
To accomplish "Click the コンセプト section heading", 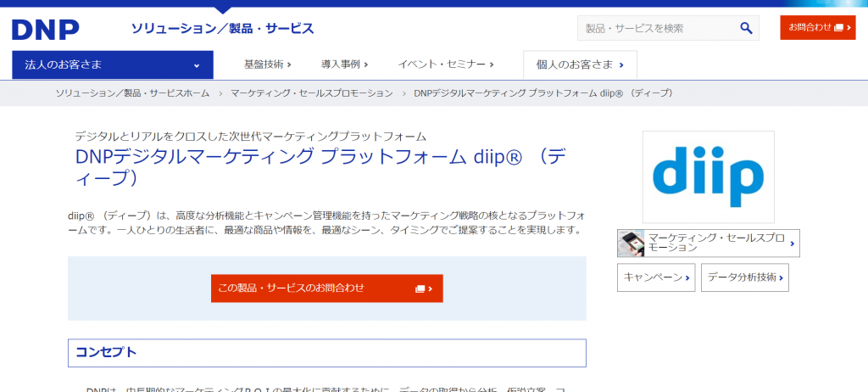I will 326,353.
